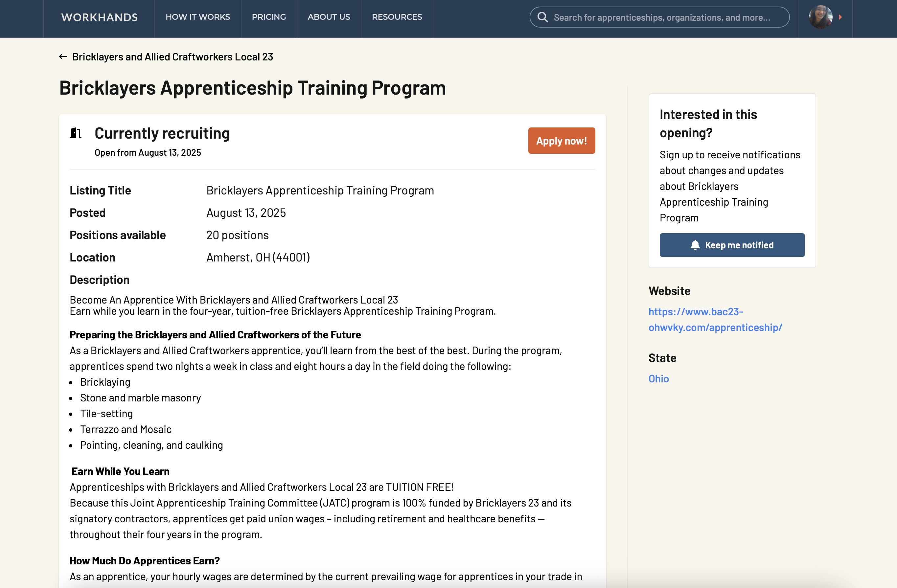Click the Currently recruiting heading
The width and height of the screenshot is (897, 588).
pos(162,133)
